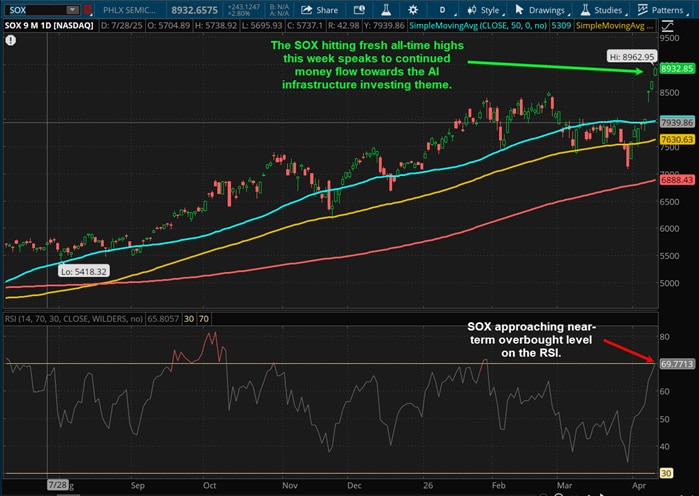
Task: Click the exclamation notification icon on chart
Action: 11,41
